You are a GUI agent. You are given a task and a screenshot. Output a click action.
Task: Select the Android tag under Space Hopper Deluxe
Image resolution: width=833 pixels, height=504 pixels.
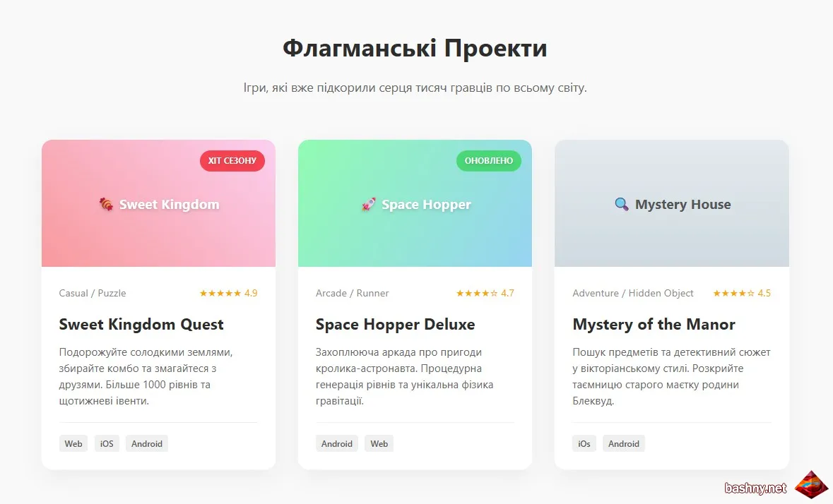coord(337,443)
